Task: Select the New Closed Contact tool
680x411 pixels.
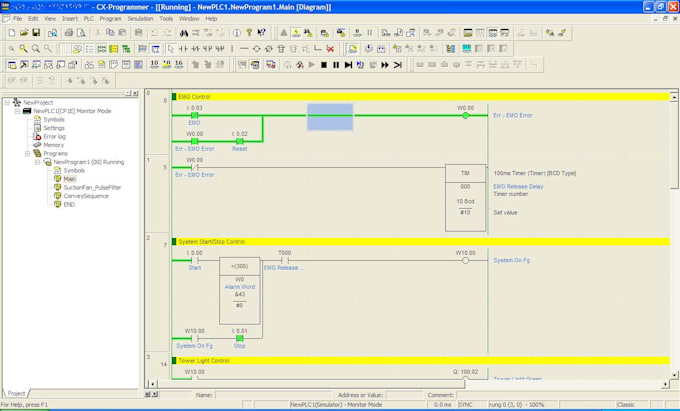Action: pyautogui.click(x=195, y=49)
